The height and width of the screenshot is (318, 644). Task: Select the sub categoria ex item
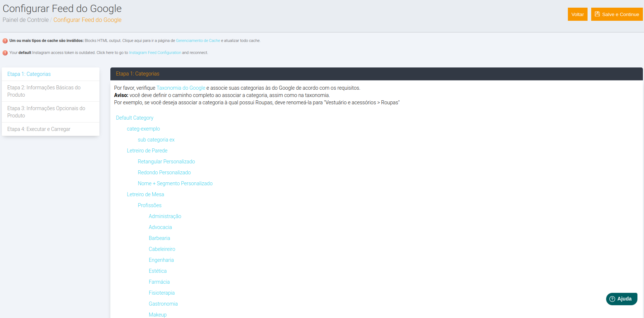click(x=156, y=140)
